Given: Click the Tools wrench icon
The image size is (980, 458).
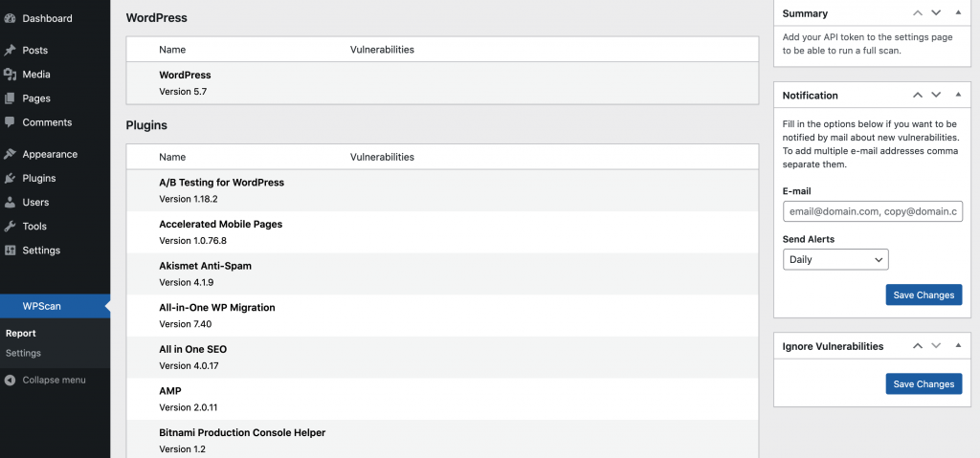Looking at the screenshot, I should (x=10, y=227).
